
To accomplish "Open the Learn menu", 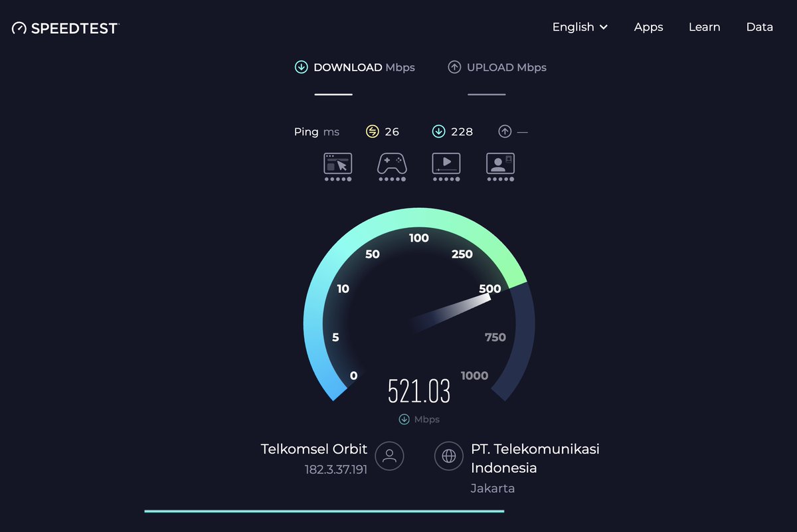I will pos(705,27).
